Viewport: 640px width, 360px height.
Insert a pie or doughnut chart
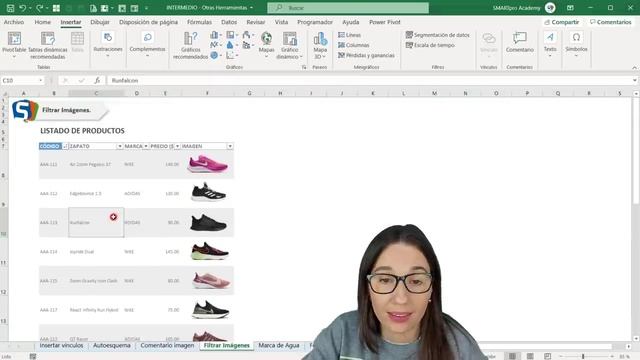click(216, 55)
